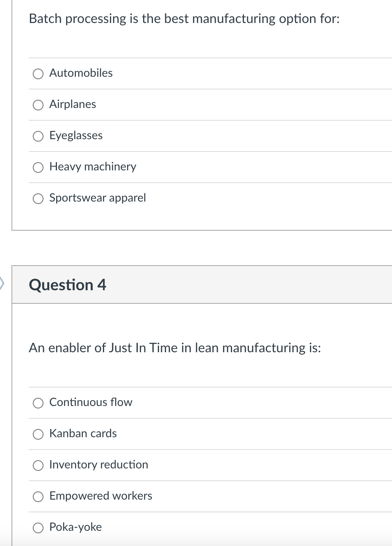Select the Empowered workers radio button
The image size is (392, 546).
point(38,497)
